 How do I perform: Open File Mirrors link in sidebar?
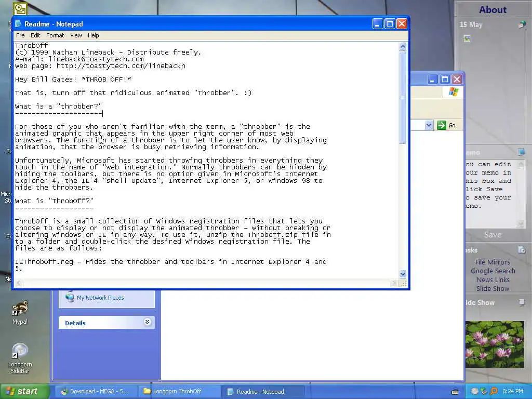(x=493, y=262)
